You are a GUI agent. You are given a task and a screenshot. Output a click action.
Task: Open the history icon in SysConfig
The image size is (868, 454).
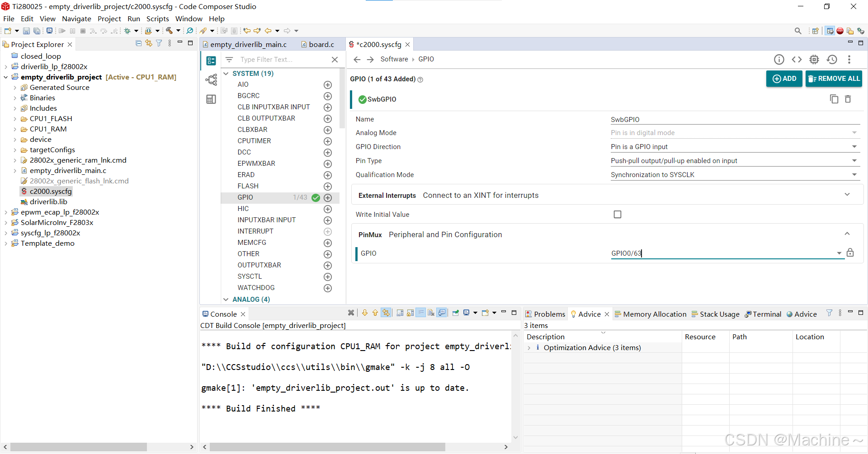pos(832,59)
